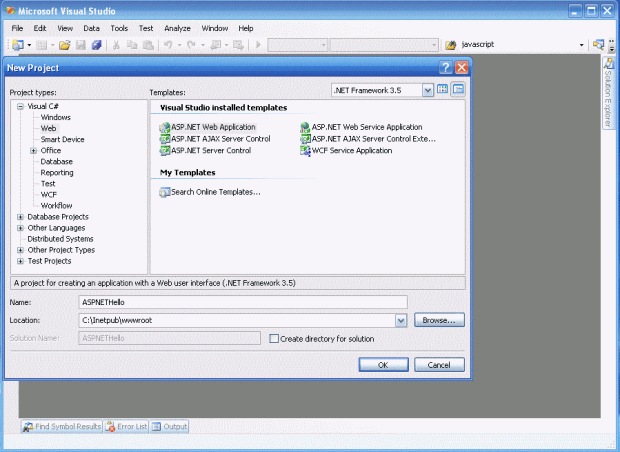Click the Cut scissors icon
The width and height of the screenshot is (620, 452).
(116, 45)
